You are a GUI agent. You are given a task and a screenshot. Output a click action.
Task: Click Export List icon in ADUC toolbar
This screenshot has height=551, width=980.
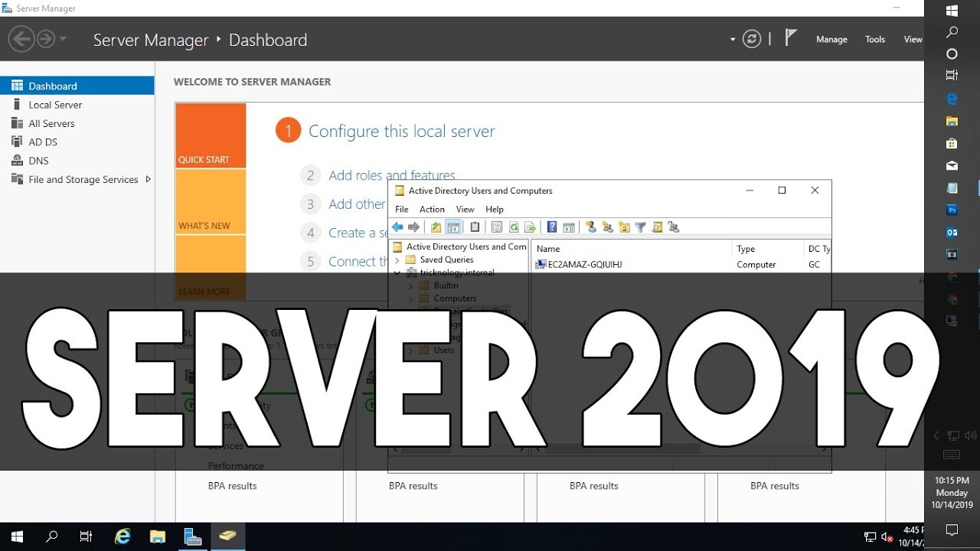coord(530,227)
